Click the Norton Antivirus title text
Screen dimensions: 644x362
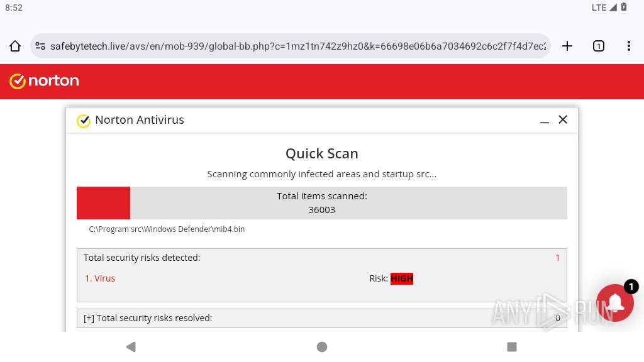(x=140, y=120)
